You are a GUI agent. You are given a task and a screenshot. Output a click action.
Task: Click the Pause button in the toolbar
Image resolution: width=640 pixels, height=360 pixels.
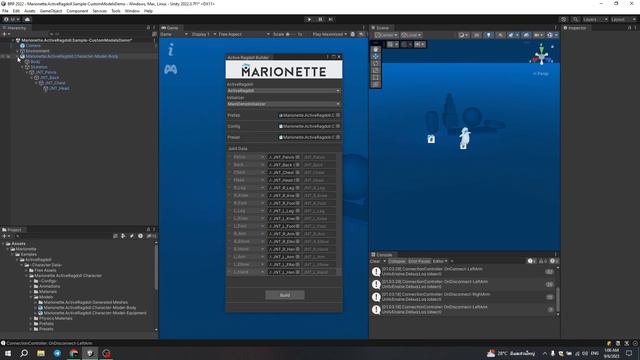[320, 19]
